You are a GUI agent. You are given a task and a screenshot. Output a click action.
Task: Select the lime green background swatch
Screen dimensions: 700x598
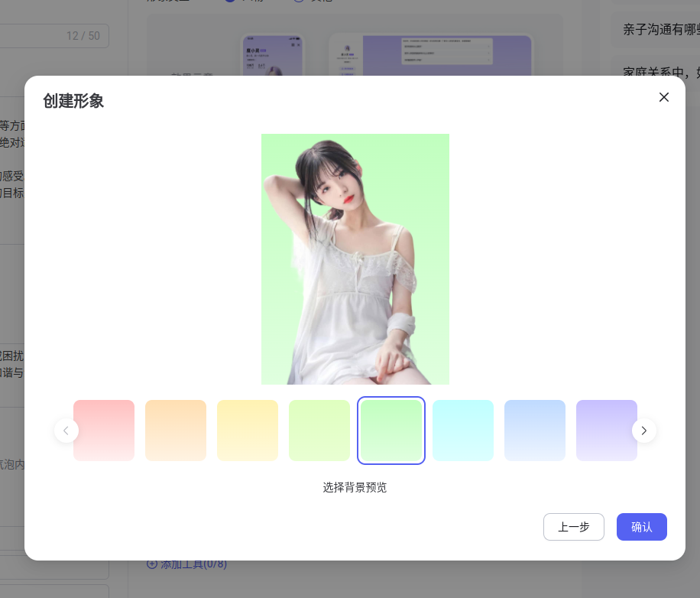[x=319, y=431]
